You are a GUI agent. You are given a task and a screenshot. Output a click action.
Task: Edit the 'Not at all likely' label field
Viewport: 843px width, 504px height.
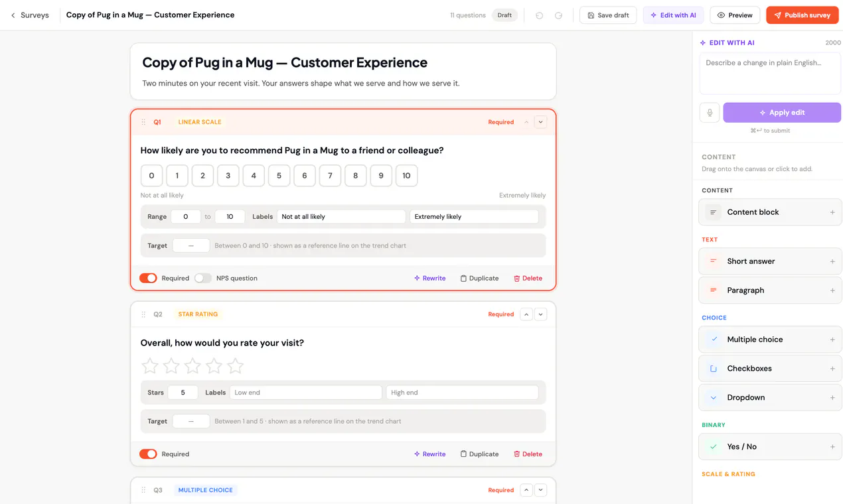pyautogui.click(x=341, y=217)
